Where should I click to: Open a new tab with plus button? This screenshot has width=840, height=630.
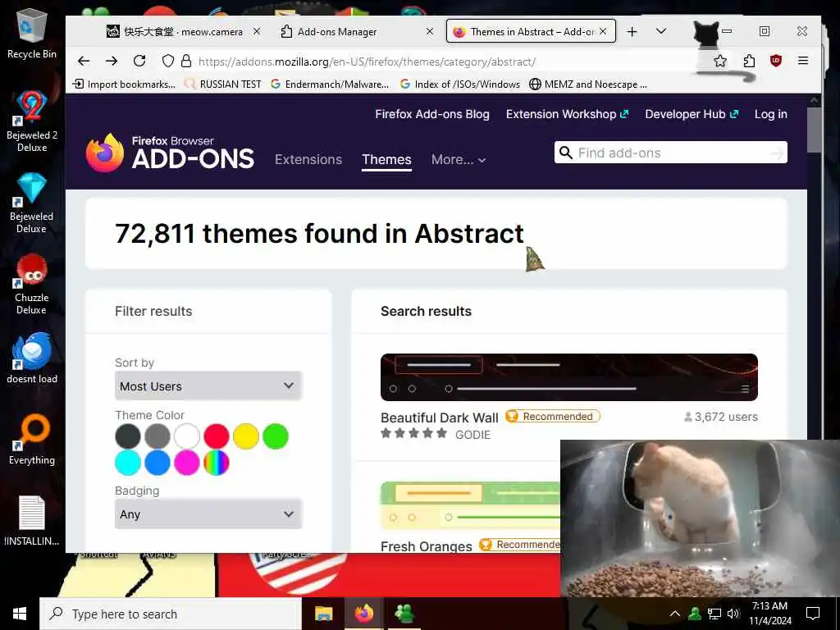632,32
